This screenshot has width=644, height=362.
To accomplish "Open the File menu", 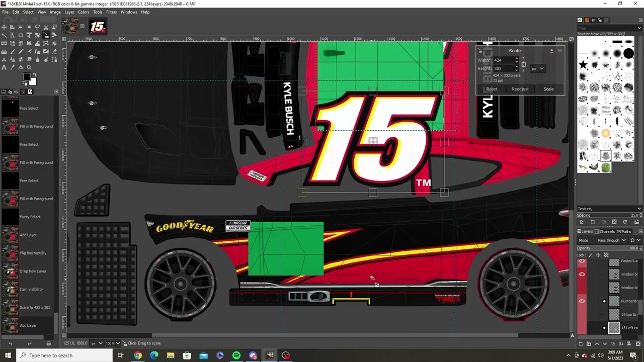I will (5, 12).
